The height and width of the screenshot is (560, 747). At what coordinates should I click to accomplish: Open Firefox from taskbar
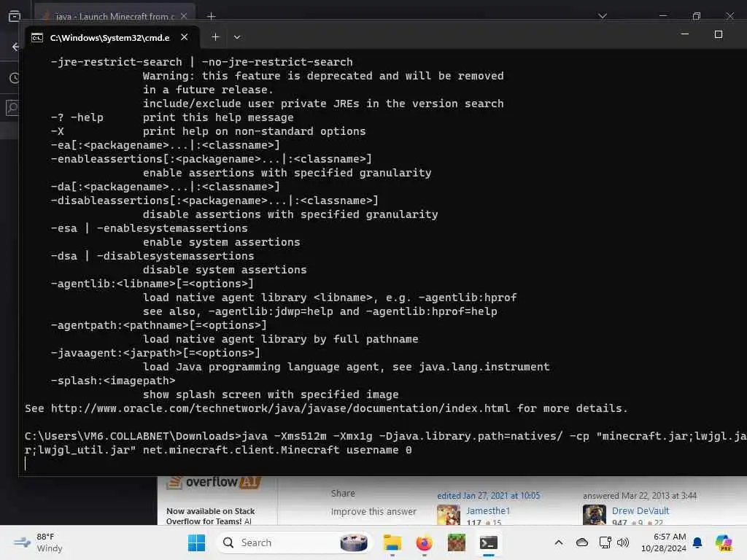tap(424, 542)
